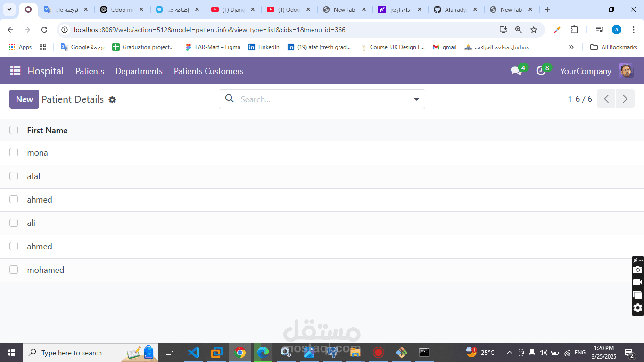Click the install app icon in address bar
Viewport: 644px width, 362px height.
(504, 30)
